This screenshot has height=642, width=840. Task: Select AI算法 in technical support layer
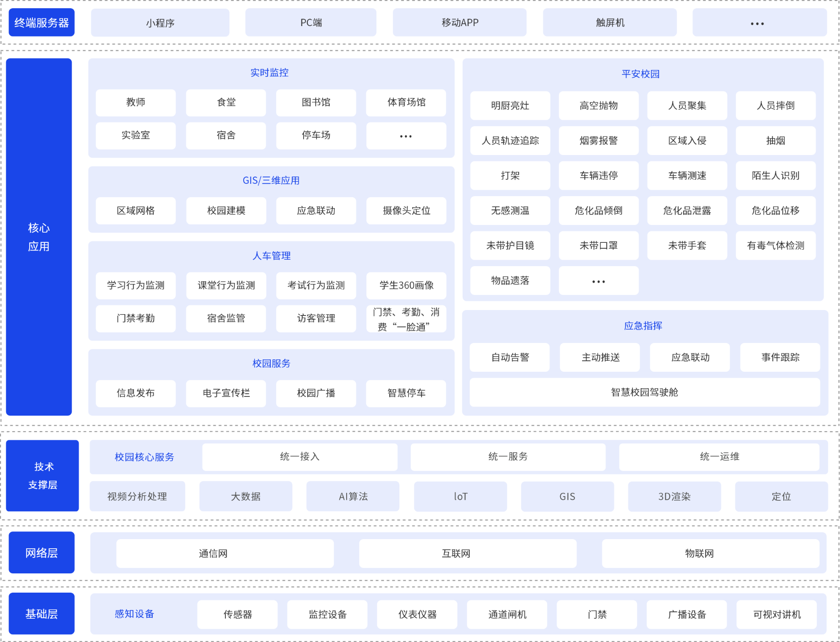[x=353, y=497]
